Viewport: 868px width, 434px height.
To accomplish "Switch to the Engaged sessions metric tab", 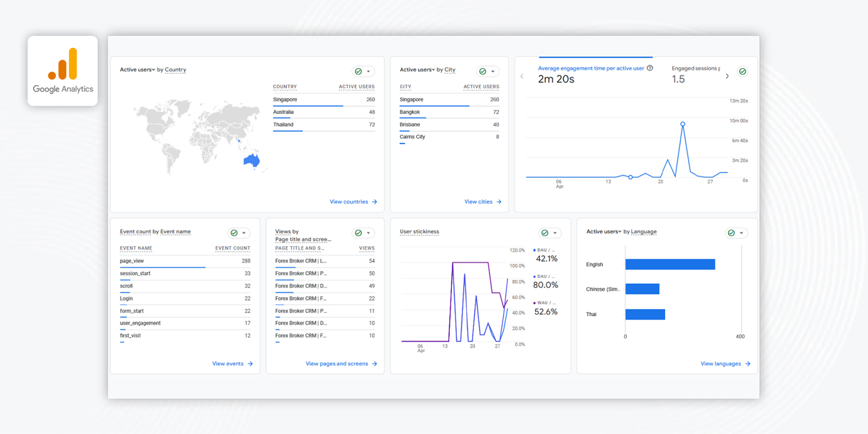I will (695, 68).
